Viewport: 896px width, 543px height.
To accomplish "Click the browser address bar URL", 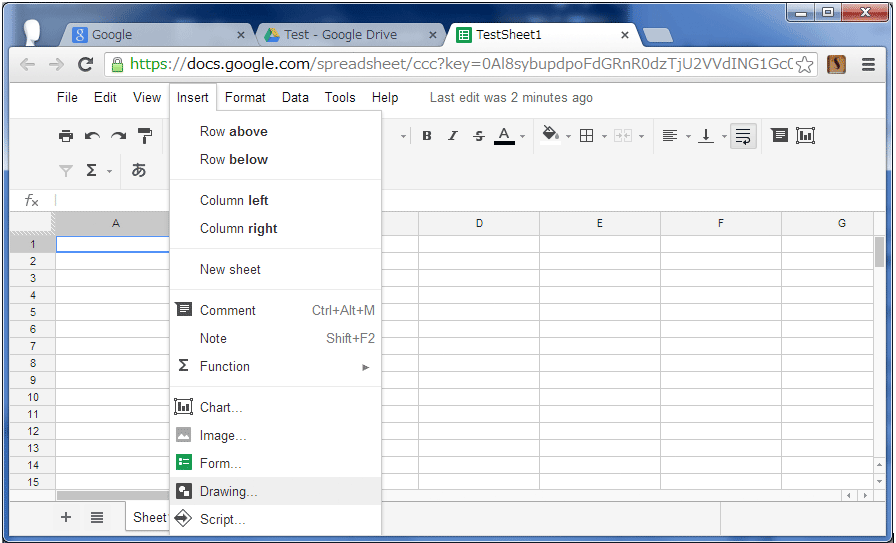I will tap(460, 65).
